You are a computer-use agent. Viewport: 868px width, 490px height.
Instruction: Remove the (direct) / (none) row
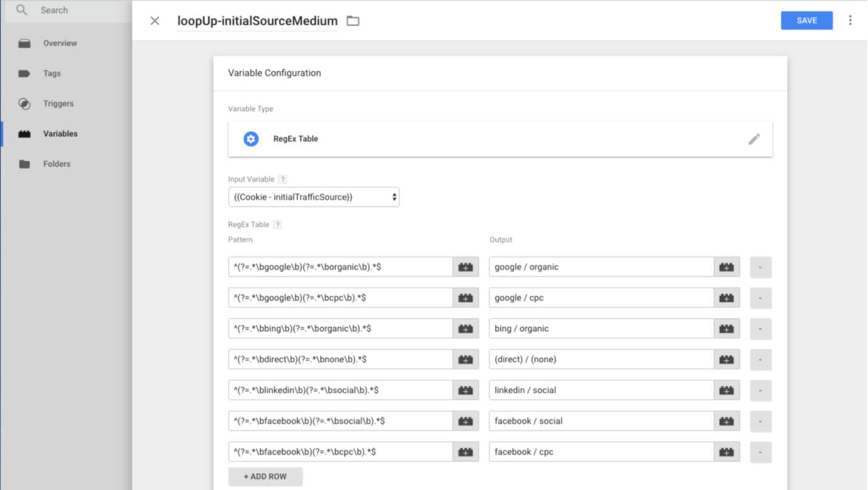point(760,359)
